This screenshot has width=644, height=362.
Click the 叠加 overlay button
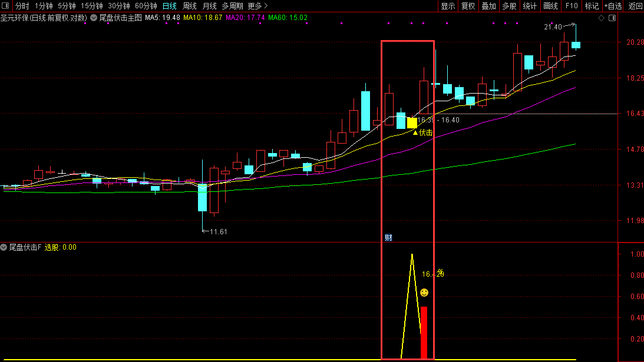click(489, 6)
